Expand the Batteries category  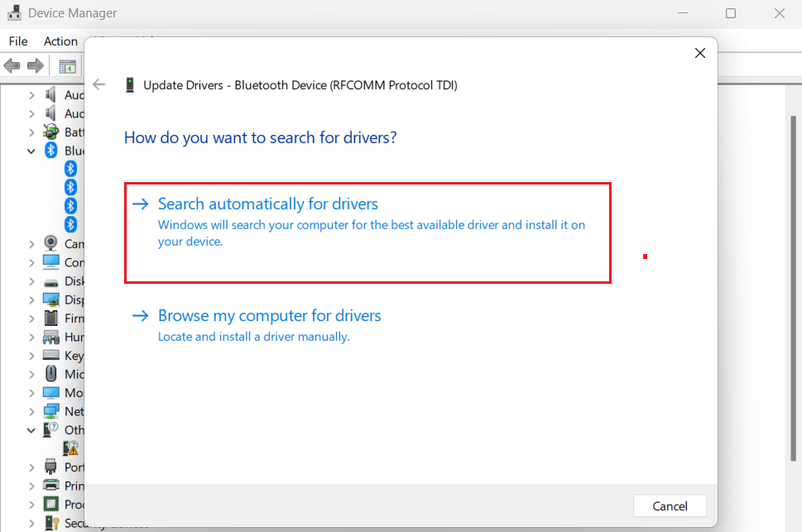[x=31, y=132]
